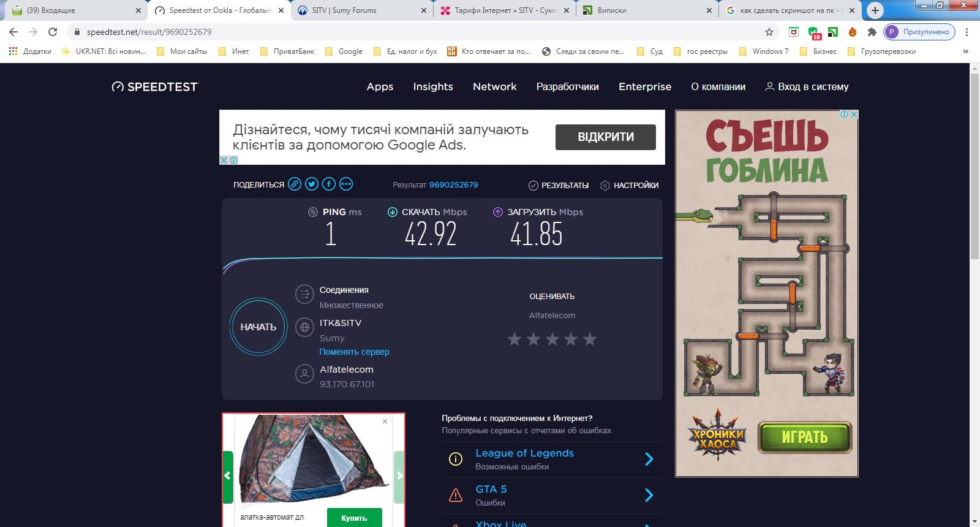The width and height of the screenshot is (980, 527).
Task: Click the Speedtest logo
Action: click(155, 87)
